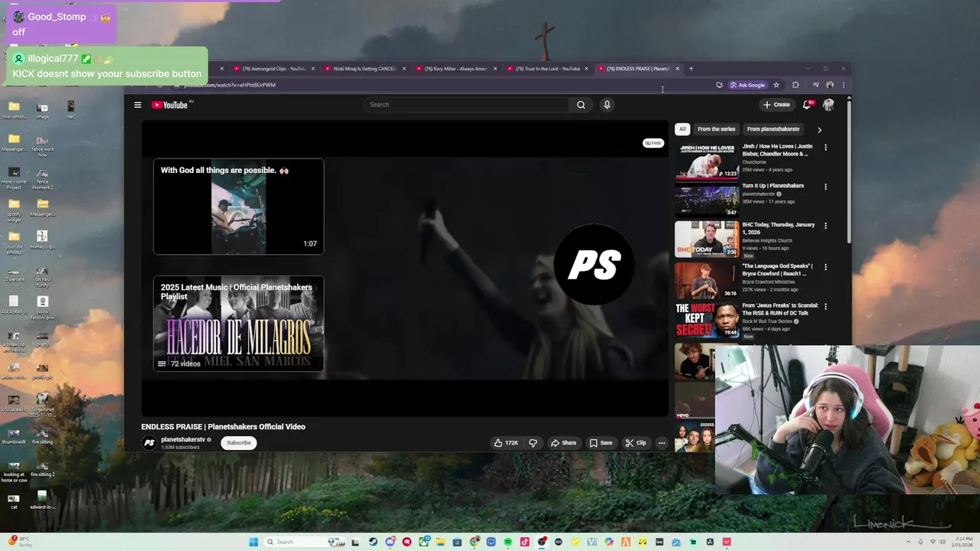This screenshot has height=551, width=980.
Task: Start voice search with the microphone icon
Action: [606, 105]
